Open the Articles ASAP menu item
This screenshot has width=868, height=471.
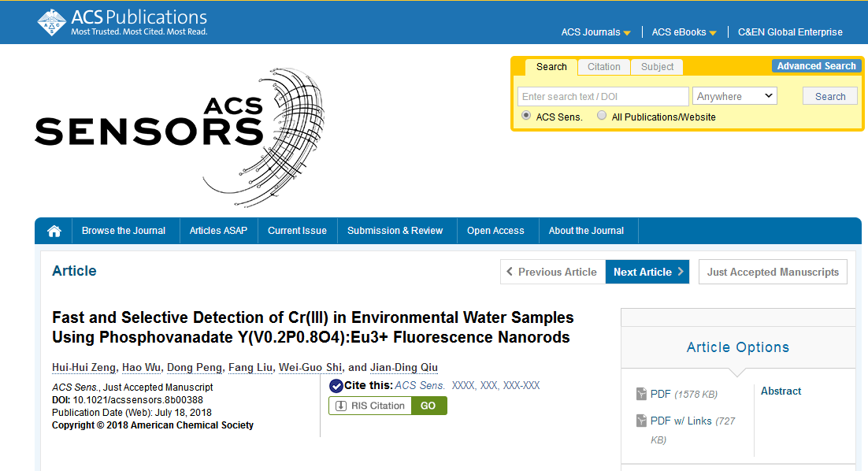point(218,231)
